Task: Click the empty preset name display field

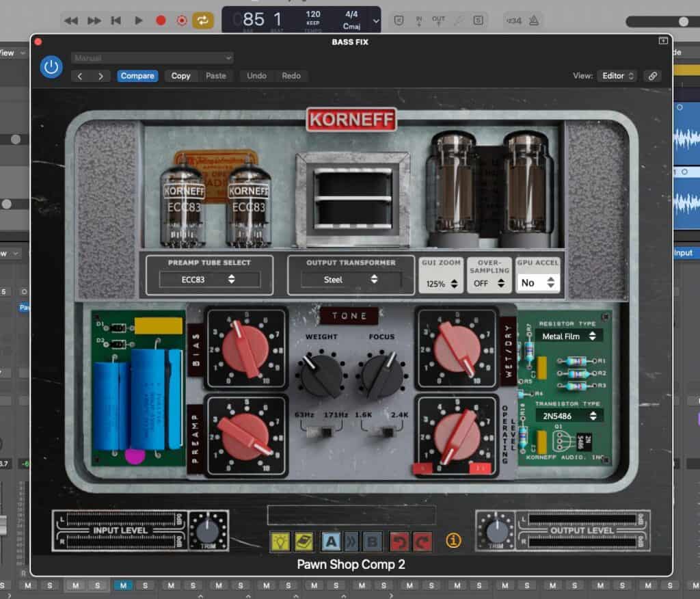Action: (x=351, y=515)
